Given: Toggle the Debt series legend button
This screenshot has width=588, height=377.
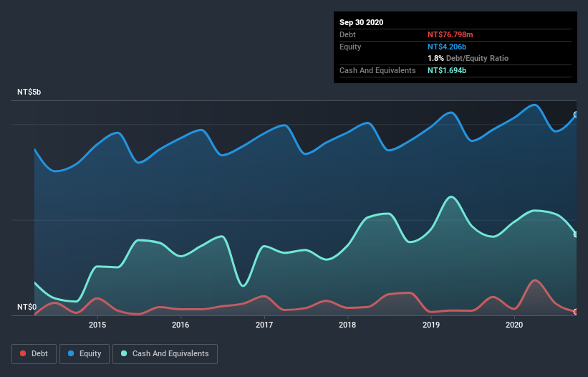Looking at the screenshot, I should 34,354.
